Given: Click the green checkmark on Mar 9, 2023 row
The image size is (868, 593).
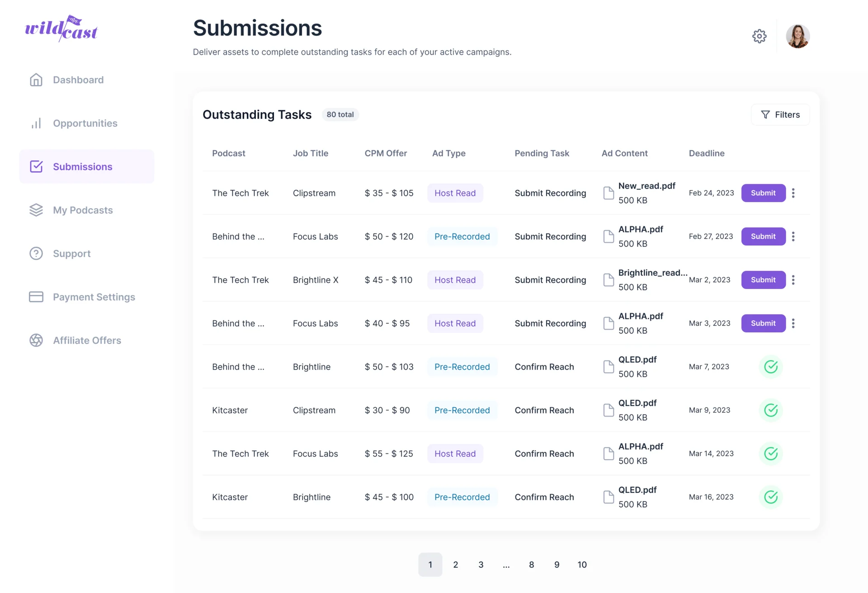Looking at the screenshot, I should click(x=771, y=410).
